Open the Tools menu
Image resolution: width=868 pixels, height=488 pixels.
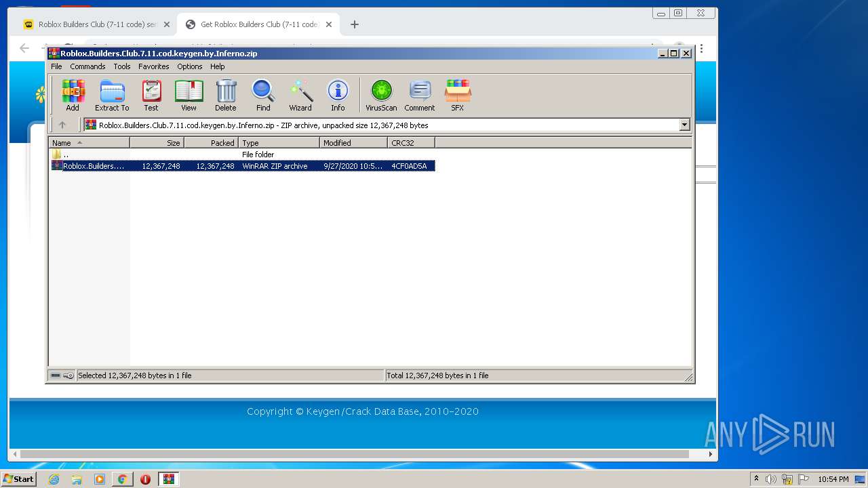pyautogui.click(x=122, y=66)
